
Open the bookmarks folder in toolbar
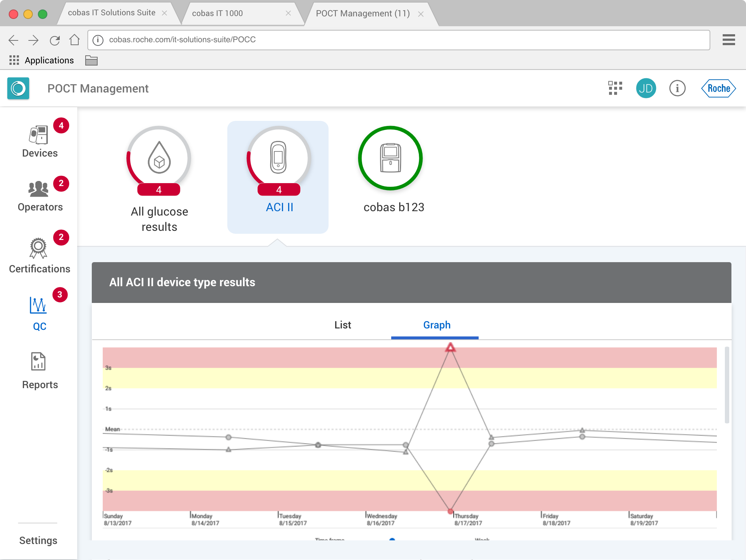(91, 60)
